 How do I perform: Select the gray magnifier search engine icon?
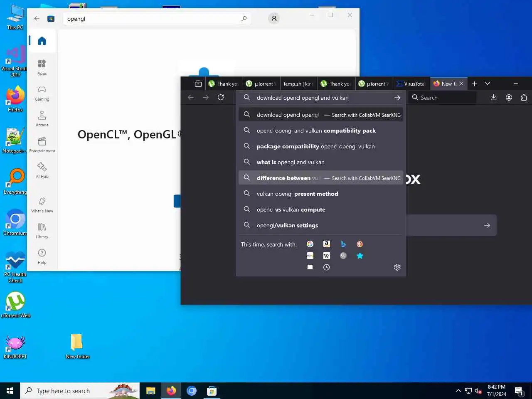pyautogui.click(x=343, y=256)
